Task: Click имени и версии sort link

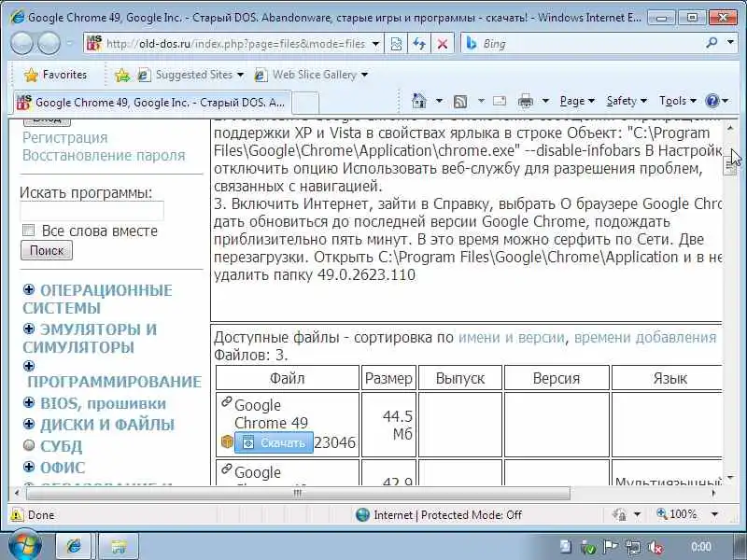Action: pyautogui.click(x=511, y=338)
